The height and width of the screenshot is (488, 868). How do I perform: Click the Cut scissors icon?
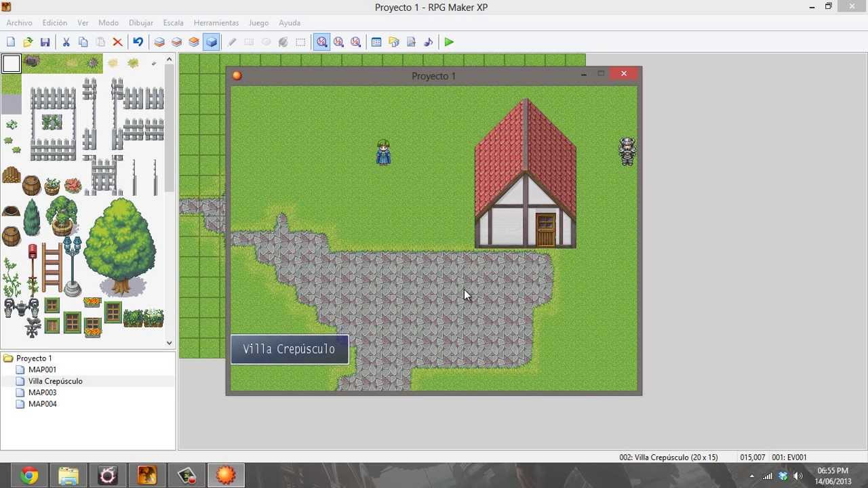[66, 42]
